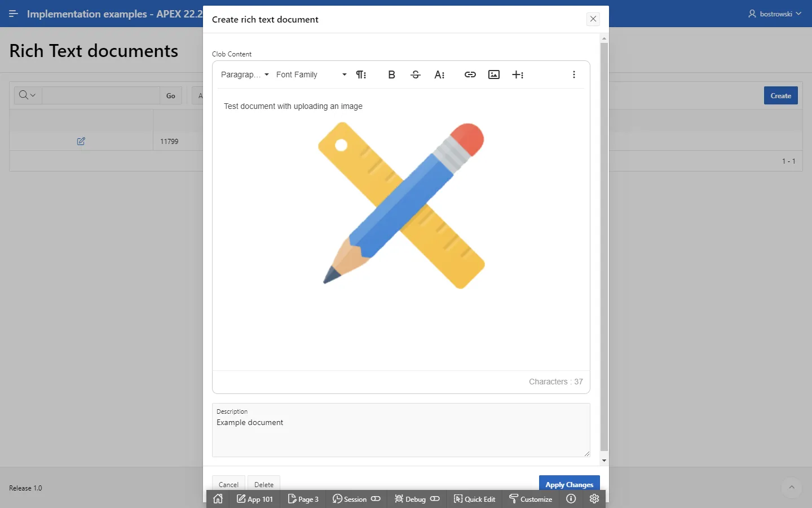Apply strikethrough formatting

coord(416,75)
